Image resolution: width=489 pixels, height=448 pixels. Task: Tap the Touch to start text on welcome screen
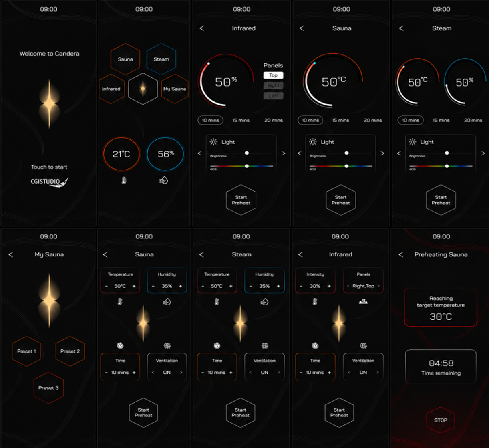click(x=49, y=167)
